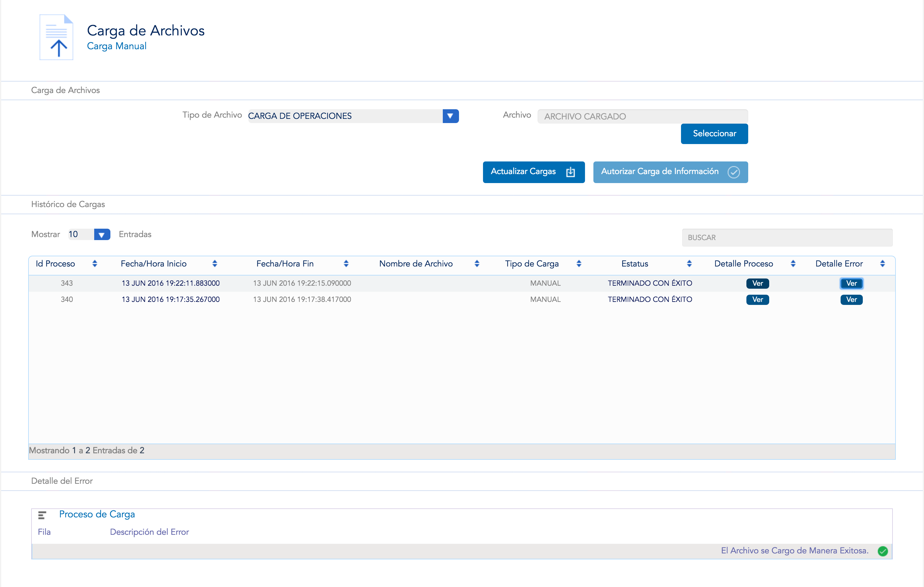This screenshot has height=587, width=924.
Task: Sort by Fecha/Hora Fin arrows icon
Action: [346, 263]
